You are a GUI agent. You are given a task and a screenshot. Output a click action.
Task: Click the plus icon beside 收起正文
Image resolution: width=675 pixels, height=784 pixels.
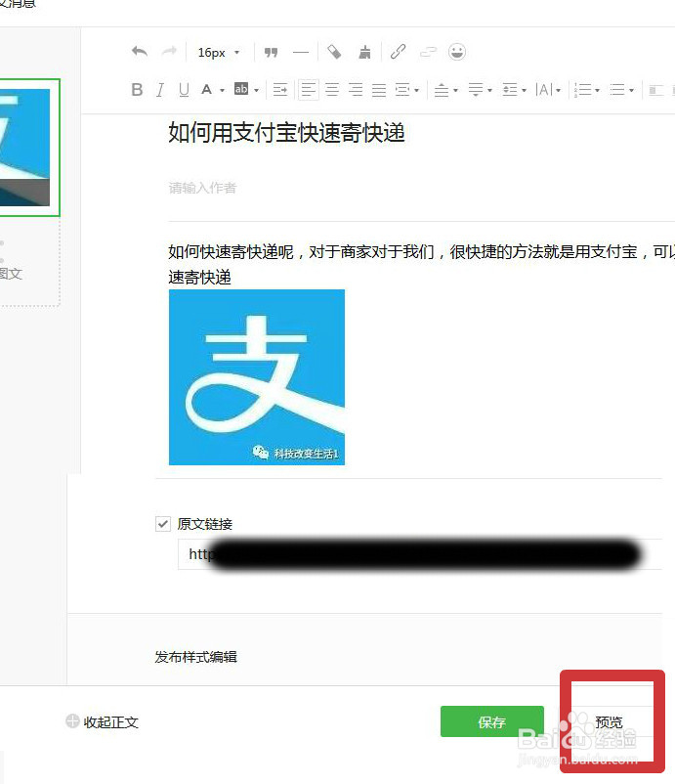(x=72, y=721)
